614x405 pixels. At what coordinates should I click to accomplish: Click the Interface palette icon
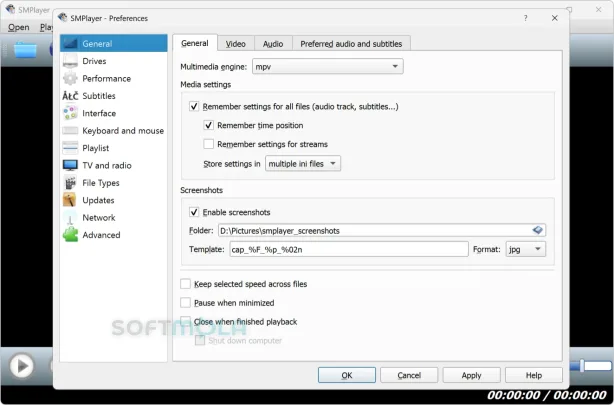pos(70,113)
